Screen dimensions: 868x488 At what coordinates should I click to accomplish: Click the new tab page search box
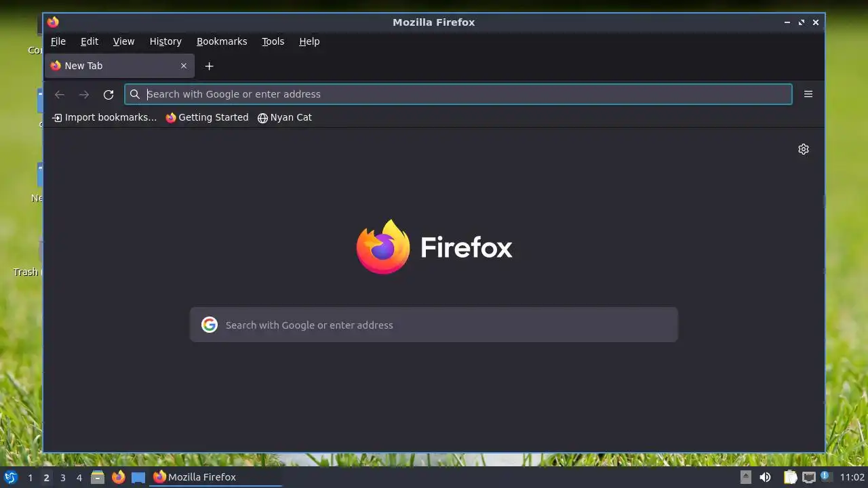(434, 325)
